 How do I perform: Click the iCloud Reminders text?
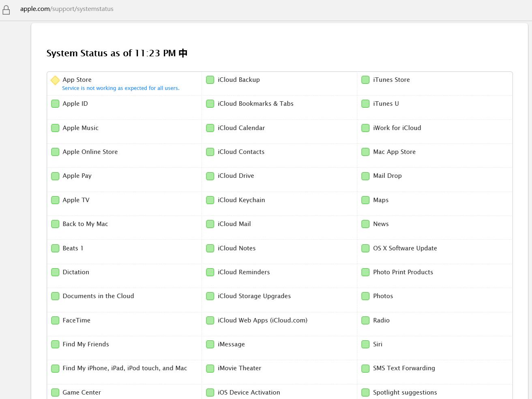click(244, 272)
